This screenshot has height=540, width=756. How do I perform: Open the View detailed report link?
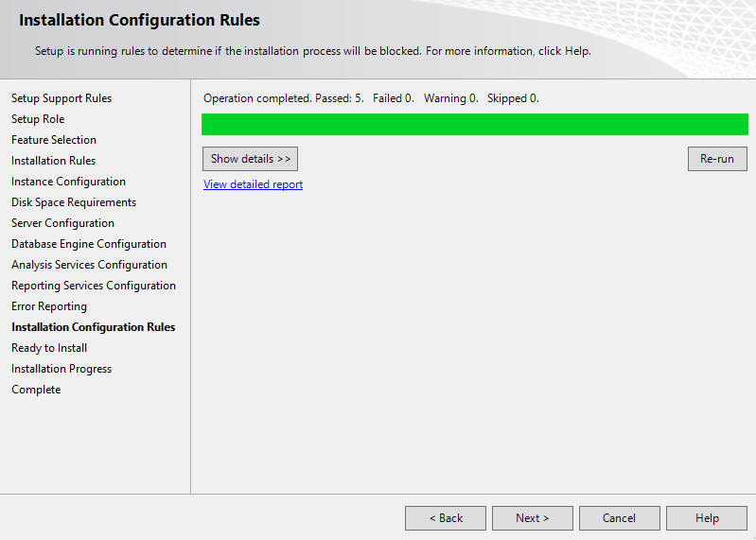pyautogui.click(x=253, y=184)
